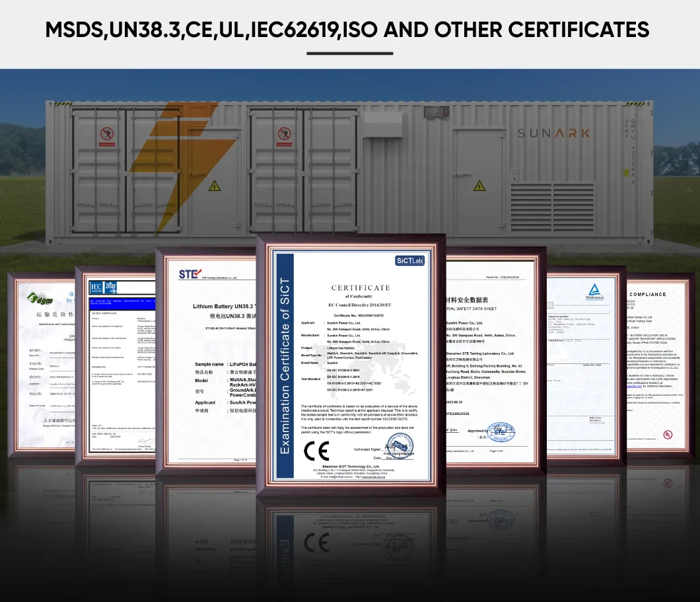700x602 pixels.
Task: Click the 'Lithium Ion Battery' product entry
Action: [341, 348]
